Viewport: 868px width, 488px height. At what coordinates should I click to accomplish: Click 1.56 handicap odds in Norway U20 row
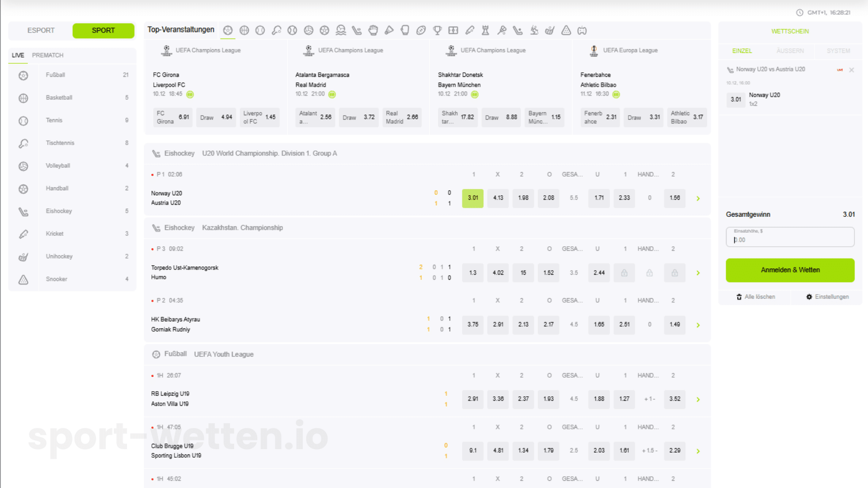click(674, 198)
